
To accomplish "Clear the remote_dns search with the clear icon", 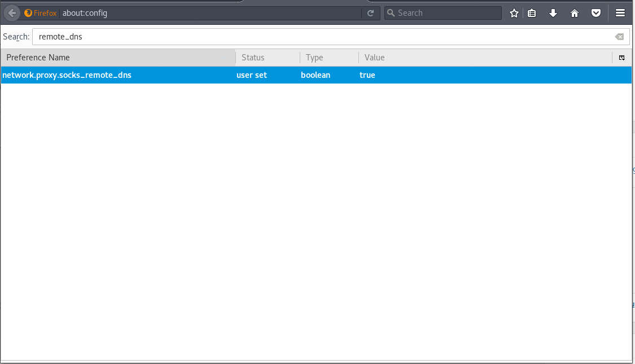I will (x=619, y=37).
